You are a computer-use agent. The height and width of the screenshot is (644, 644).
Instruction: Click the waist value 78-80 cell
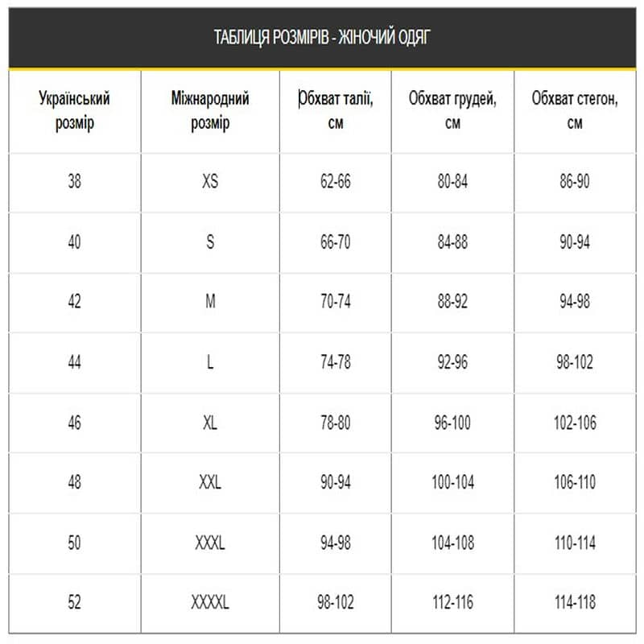click(x=336, y=423)
